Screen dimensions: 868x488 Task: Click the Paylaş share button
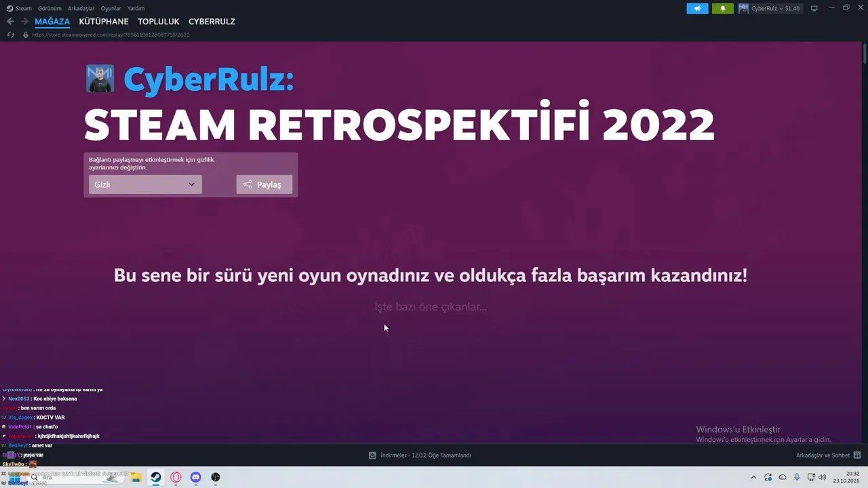[264, 184]
